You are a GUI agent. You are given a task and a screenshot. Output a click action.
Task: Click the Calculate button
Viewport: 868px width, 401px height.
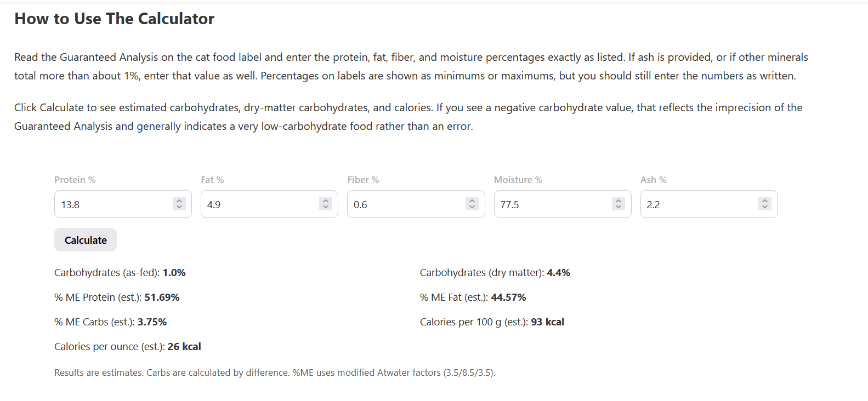(x=85, y=240)
